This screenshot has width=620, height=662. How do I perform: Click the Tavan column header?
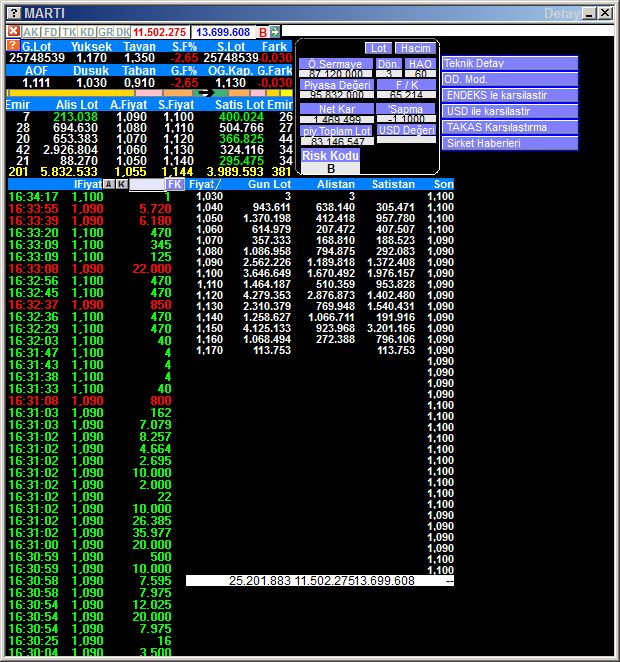coord(139,46)
